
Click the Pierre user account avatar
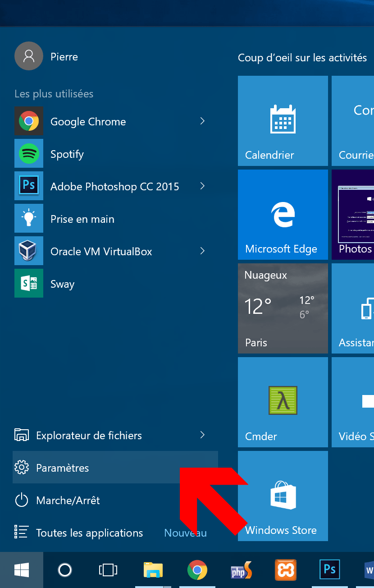[x=29, y=56]
